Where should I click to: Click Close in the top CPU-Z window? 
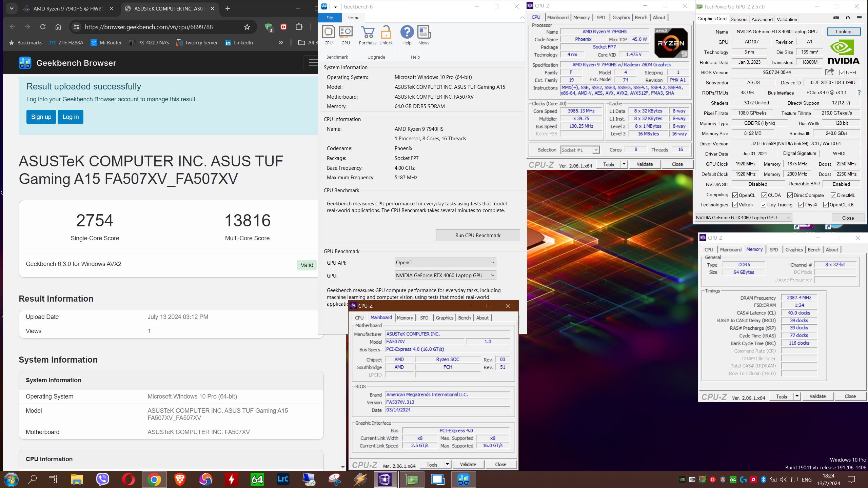[677, 164]
